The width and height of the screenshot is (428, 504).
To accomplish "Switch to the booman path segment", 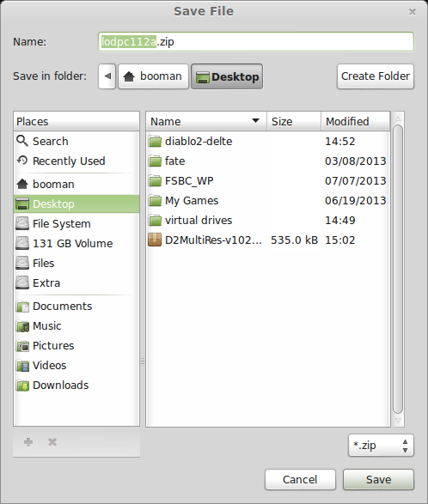I will 153,76.
